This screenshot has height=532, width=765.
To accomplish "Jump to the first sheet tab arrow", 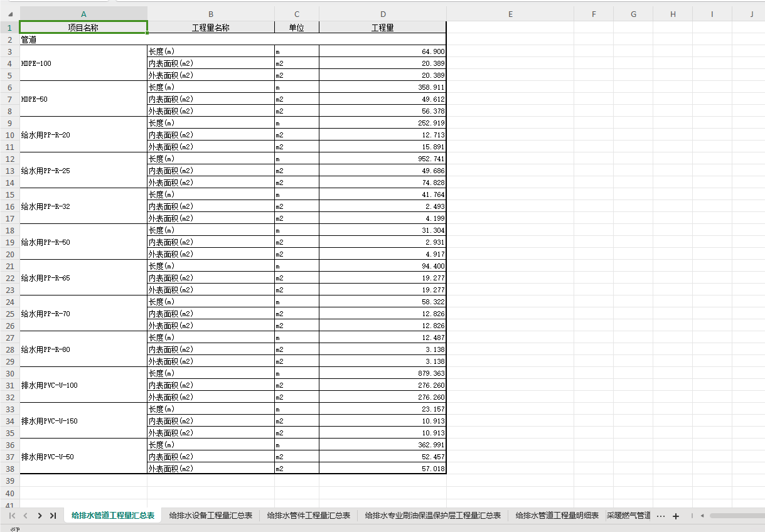I will [12, 516].
